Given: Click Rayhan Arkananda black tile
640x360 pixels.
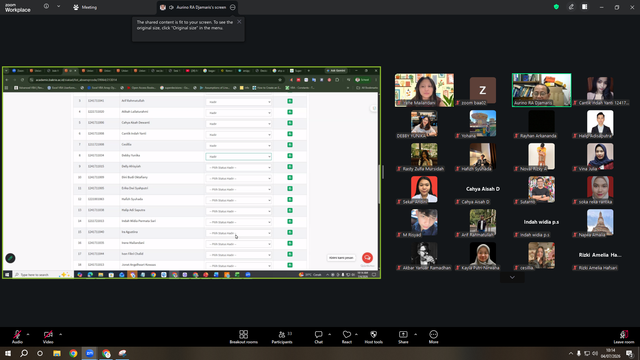Looking at the screenshot, I should point(542,123).
